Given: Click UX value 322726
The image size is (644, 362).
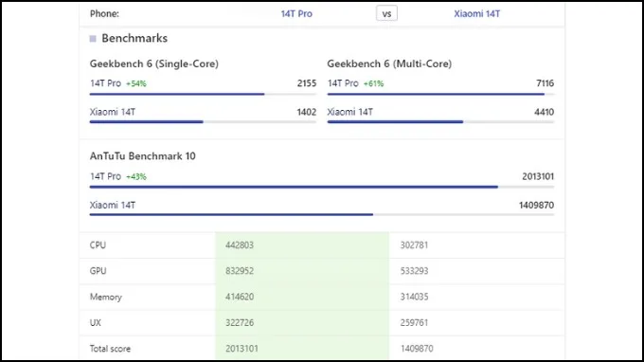Looking at the screenshot, I should click(x=240, y=322).
